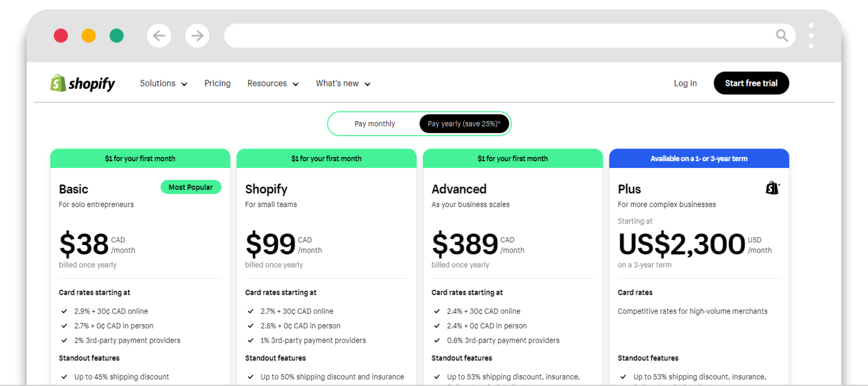868x386 pixels.
Task: Click 'For solo entrepreneurs' text
Action: [96, 205]
